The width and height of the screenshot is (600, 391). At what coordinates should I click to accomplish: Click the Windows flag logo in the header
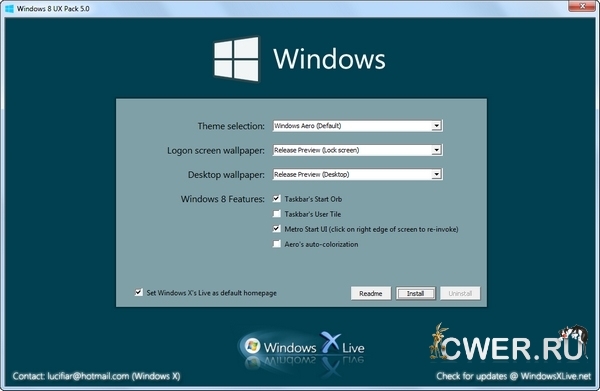pos(236,59)
